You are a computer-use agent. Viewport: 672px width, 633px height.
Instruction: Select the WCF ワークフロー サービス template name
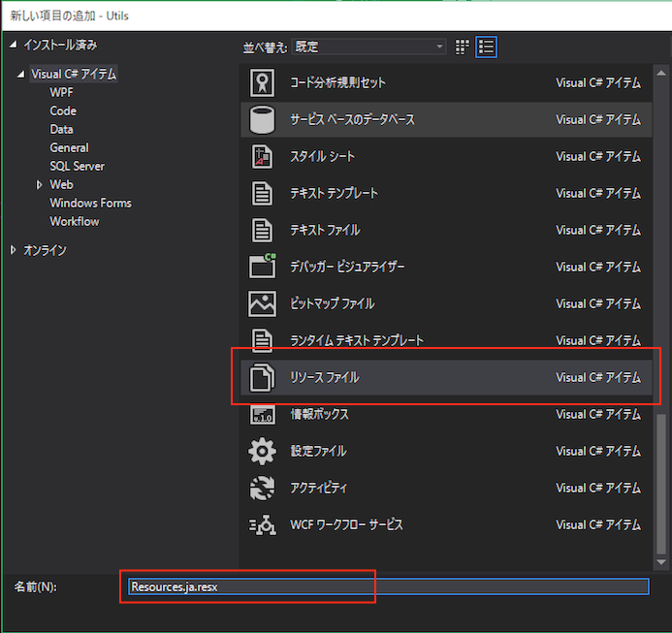(x=346, y=525)
